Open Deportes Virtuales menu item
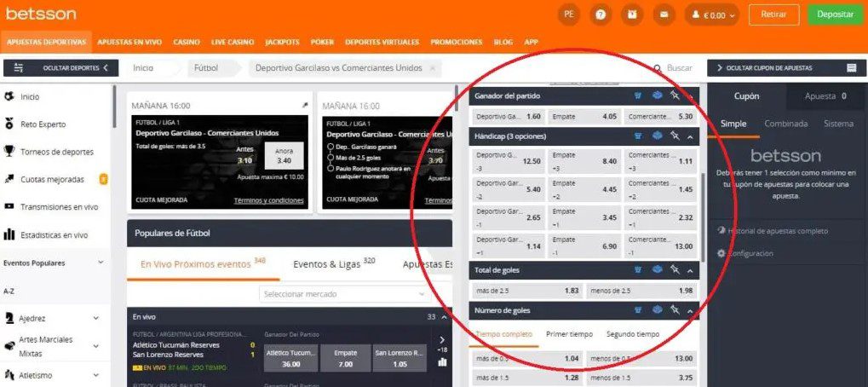 click(x=382, y=42)
